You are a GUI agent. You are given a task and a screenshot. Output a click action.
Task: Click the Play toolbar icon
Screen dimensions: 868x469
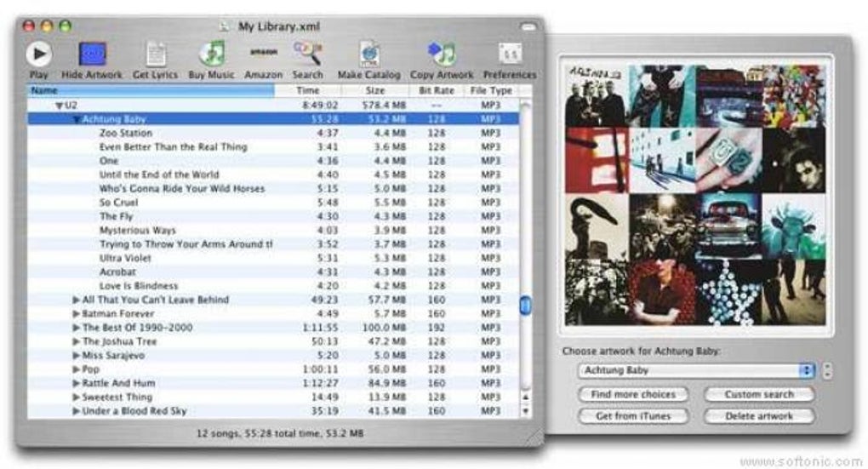[39, 54]
